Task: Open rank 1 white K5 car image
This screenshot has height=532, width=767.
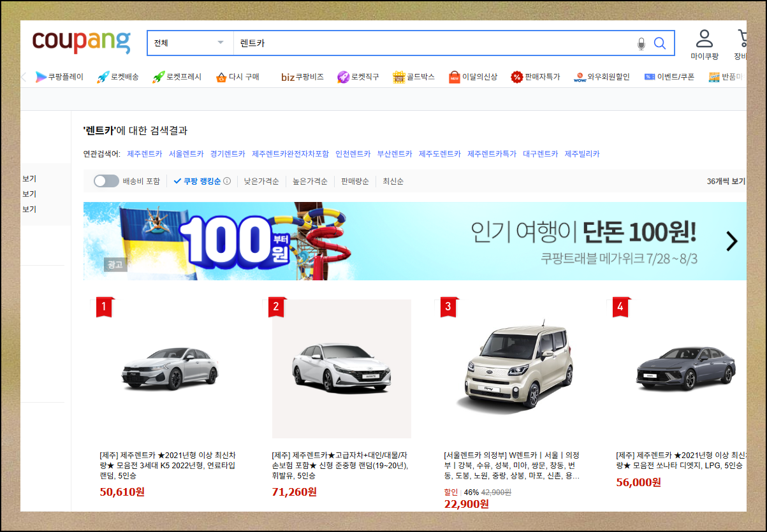Action: [169, 369]
